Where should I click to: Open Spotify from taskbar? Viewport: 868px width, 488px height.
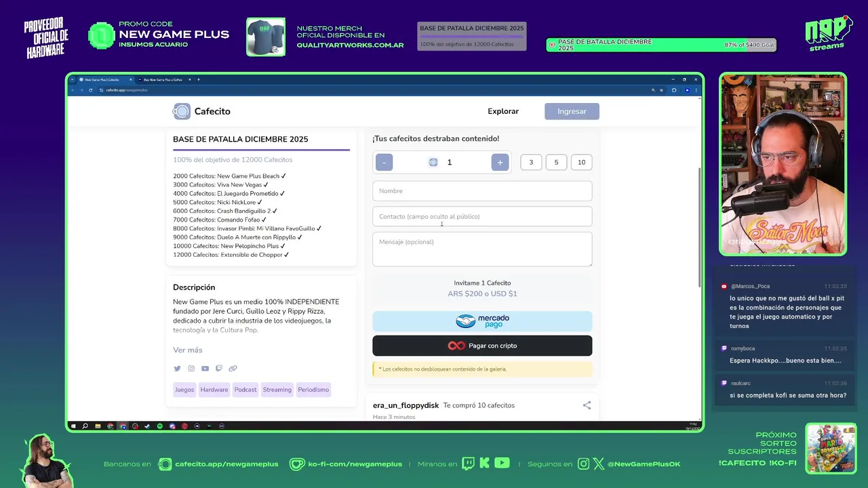160,426
